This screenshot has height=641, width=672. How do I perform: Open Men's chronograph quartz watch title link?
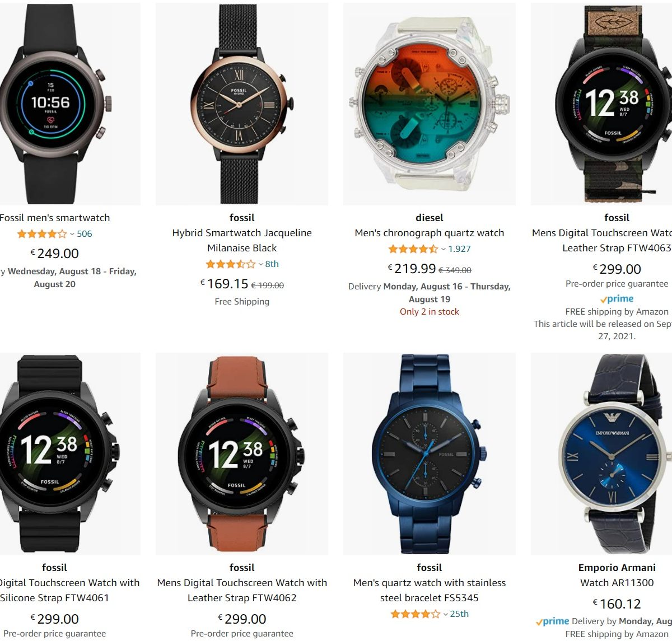pos(430,233)
